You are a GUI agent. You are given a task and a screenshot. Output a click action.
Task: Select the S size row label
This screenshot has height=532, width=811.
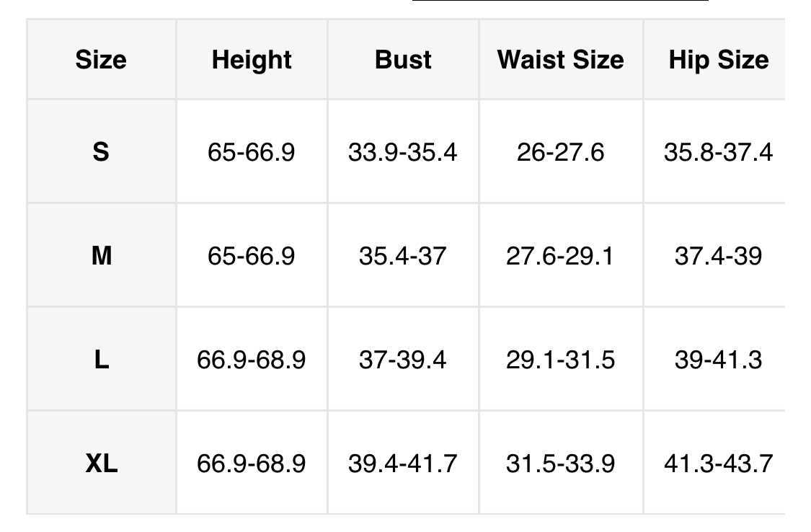(x=101, y=152)
